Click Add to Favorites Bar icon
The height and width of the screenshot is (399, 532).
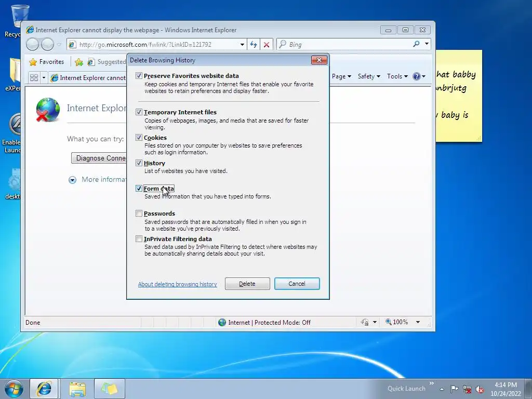coord(79,62)
